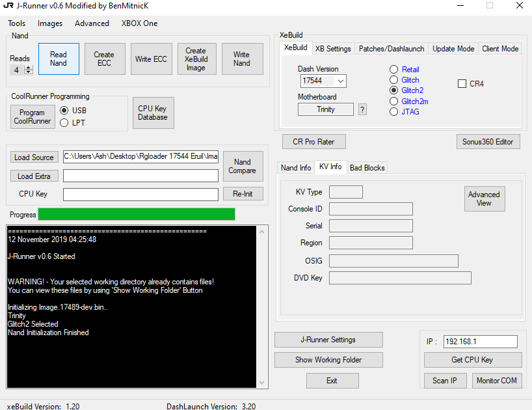Select the LPT radio button
532x410 pixels.
point(64,122)
